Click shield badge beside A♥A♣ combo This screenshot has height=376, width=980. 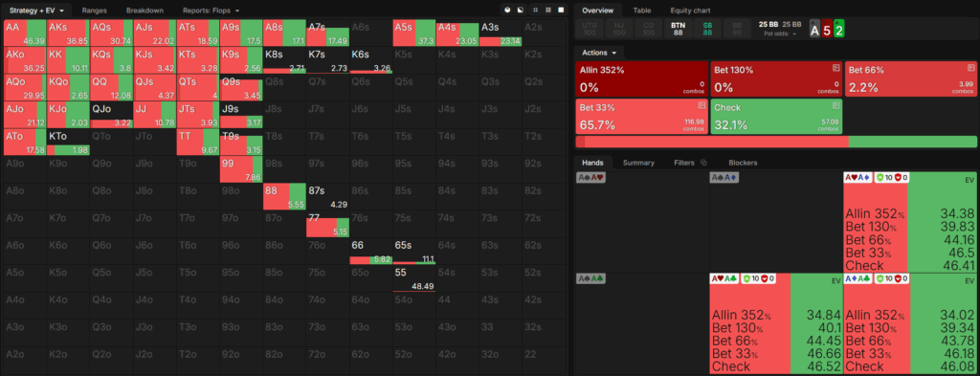coord(758,278)
